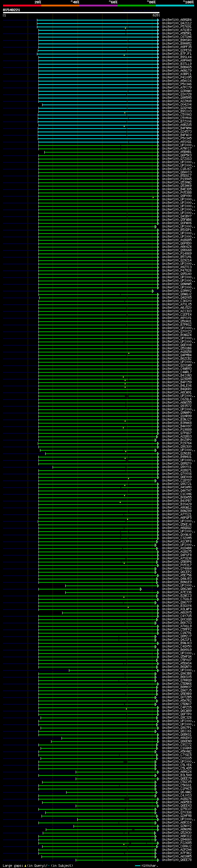
Task: Select the UniRef100_Q9GT21 label
Action: point(176,484)
